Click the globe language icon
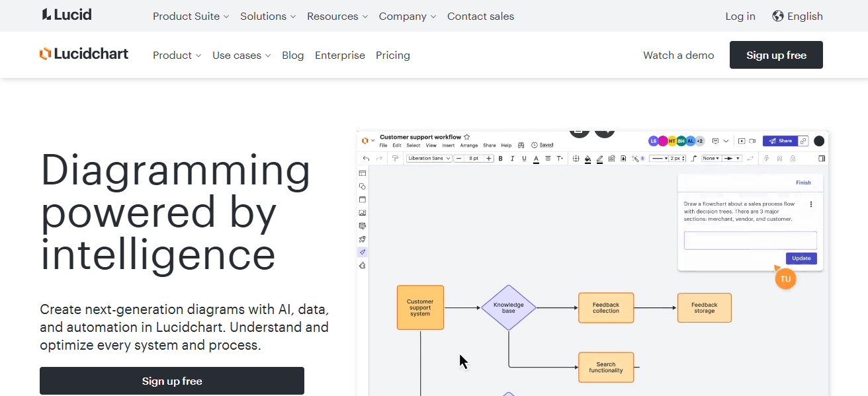 778,16
